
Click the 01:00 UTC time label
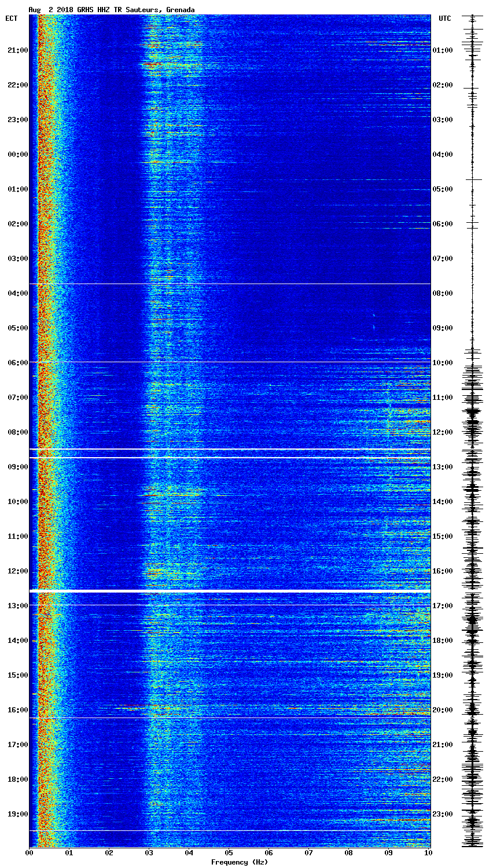443,50
